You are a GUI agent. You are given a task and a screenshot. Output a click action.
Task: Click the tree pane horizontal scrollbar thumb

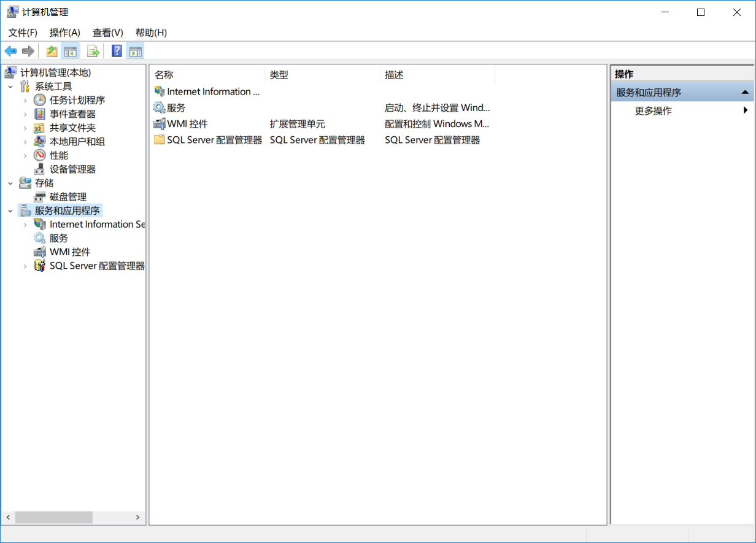coord(53,517)
